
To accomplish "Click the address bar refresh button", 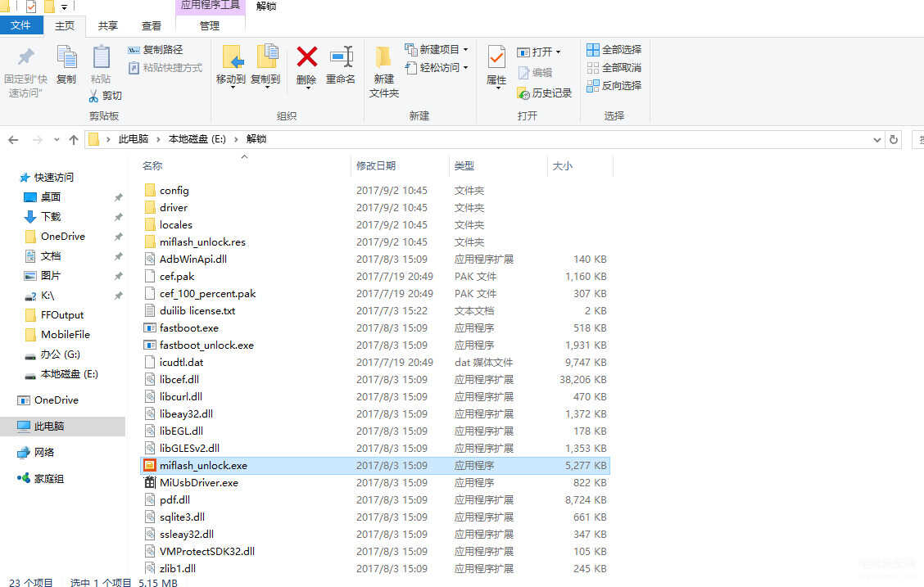I will 894,140.
